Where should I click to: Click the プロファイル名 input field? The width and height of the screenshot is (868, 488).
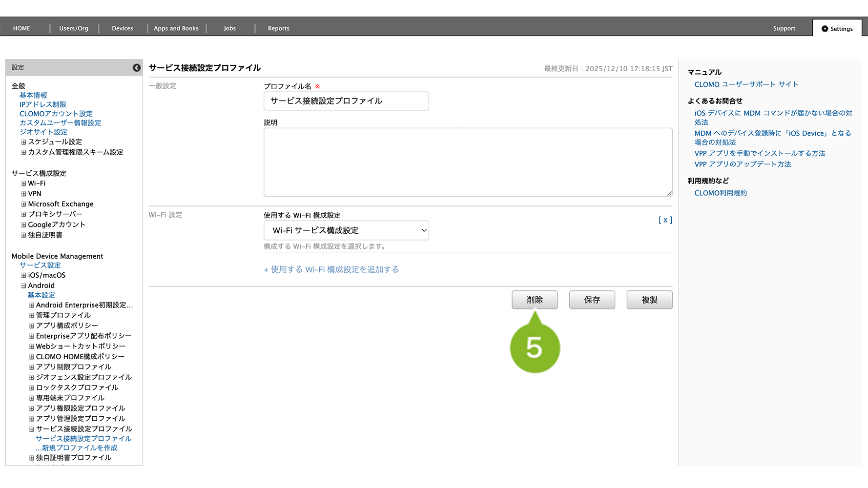(x=346, y=101)
